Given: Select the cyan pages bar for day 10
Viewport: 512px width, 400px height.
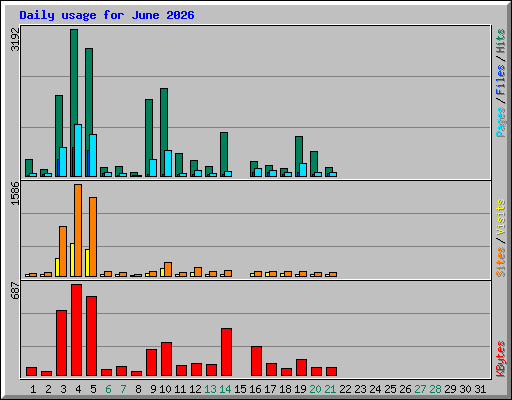Looking at the screenshot, I should click(168, 163).
